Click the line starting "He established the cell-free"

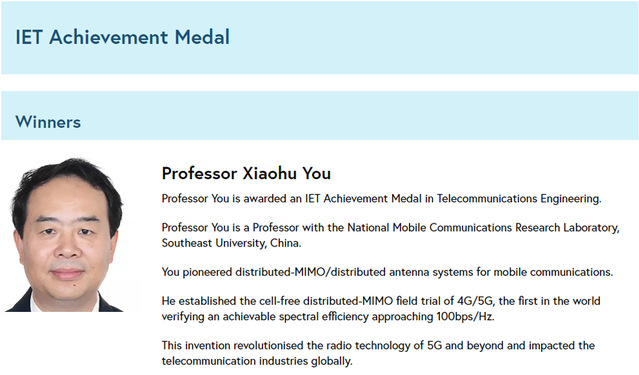pos(381,301)
